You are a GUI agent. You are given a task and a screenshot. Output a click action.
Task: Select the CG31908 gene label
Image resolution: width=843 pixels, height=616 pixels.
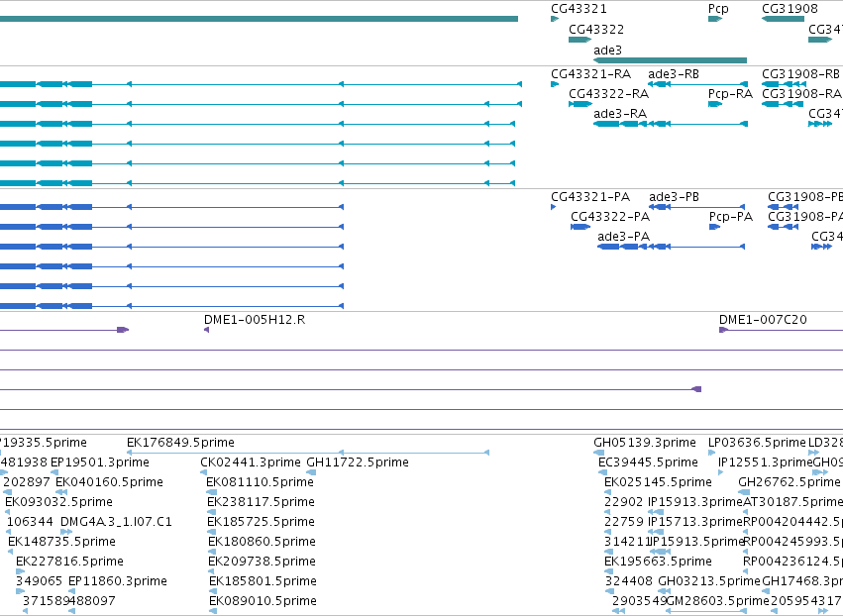coord(790,9)
